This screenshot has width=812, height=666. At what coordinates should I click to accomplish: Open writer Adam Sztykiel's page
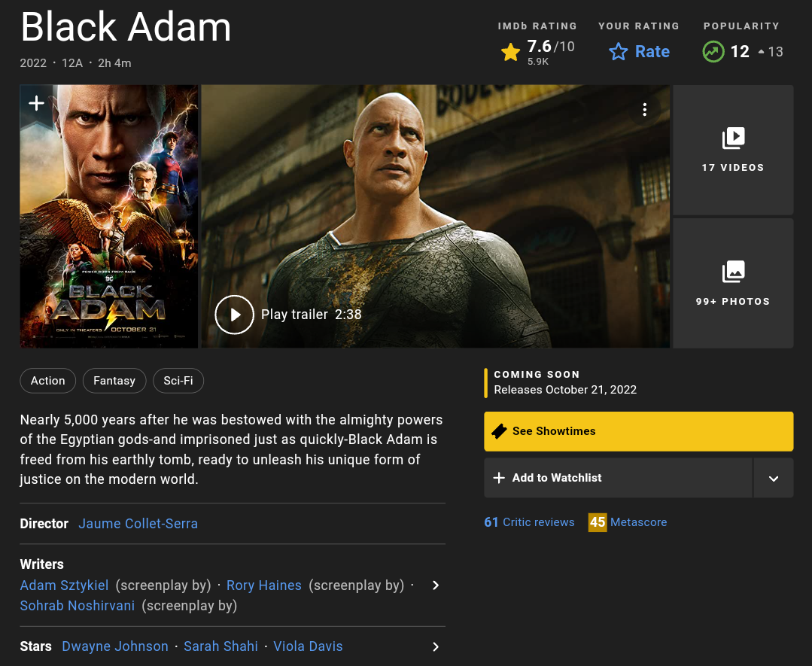click(x=64, y=585)
